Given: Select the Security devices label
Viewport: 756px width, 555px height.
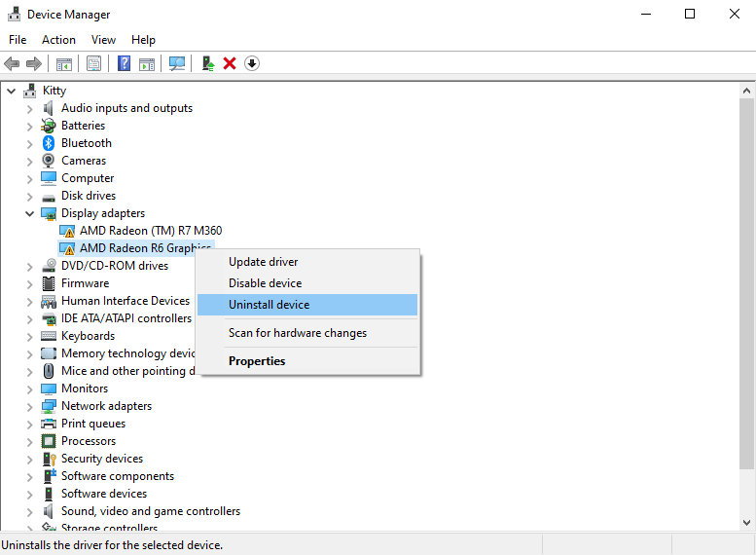Looking at the screenshot, I should point(102,459).
